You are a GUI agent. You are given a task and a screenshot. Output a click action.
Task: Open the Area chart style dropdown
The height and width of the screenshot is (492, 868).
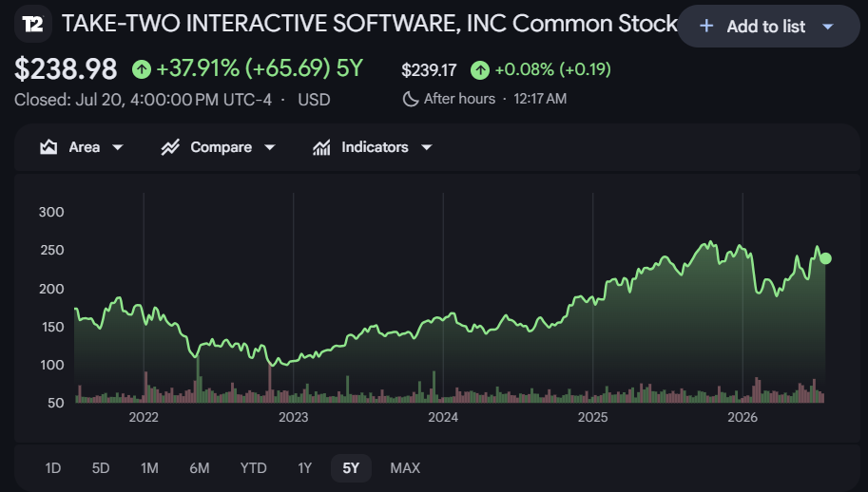click(82, 147)
